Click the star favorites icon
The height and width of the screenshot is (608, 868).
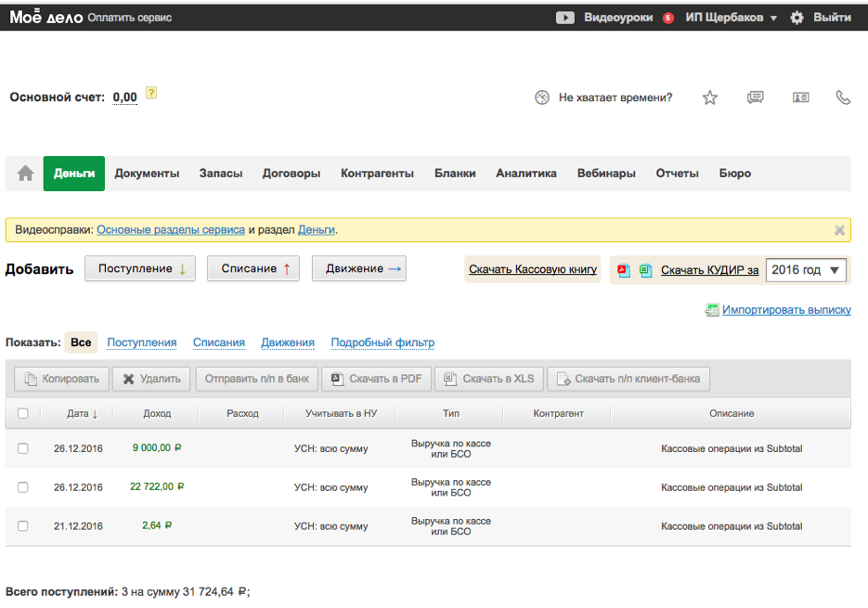(710, 97)
